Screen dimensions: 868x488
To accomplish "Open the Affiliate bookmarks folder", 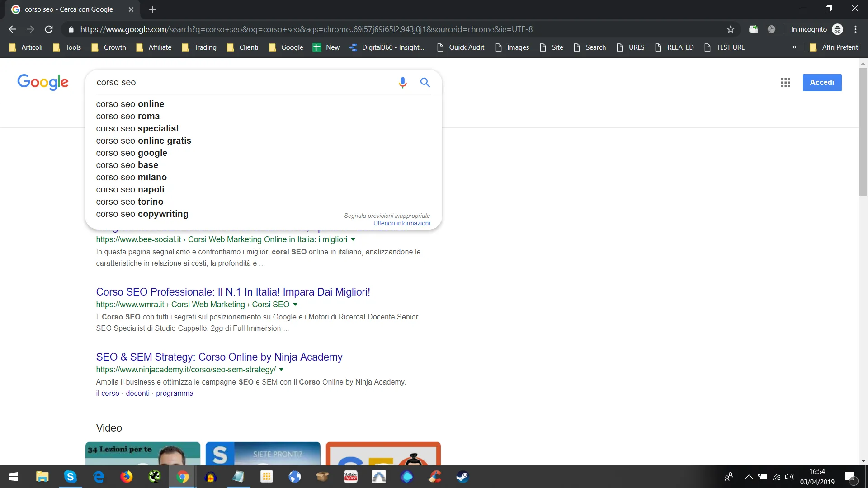I will (x=154, y=47).
